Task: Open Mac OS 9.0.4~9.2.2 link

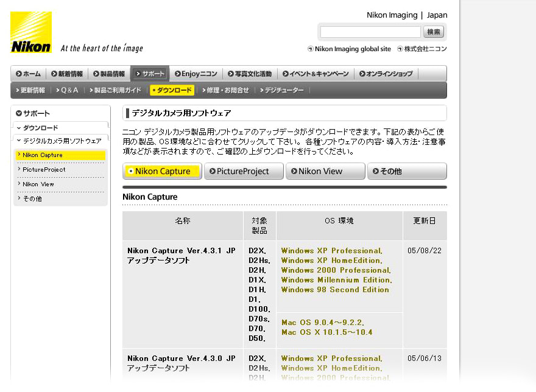Action: point(323,322)
